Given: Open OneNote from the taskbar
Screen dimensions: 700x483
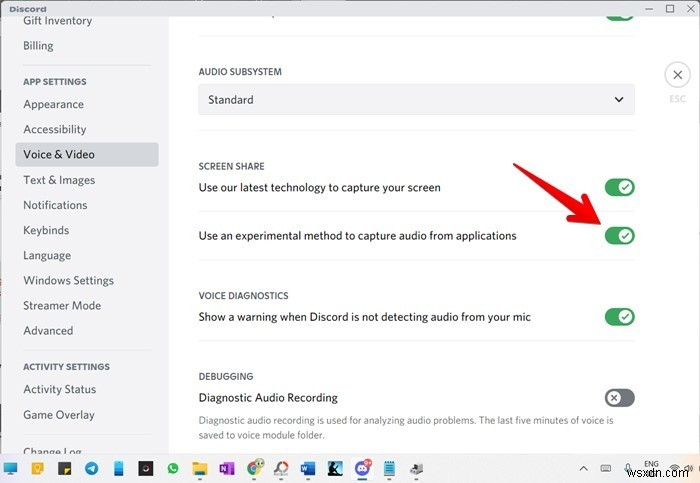Looking at the screenshot, I should coord(227,469).
